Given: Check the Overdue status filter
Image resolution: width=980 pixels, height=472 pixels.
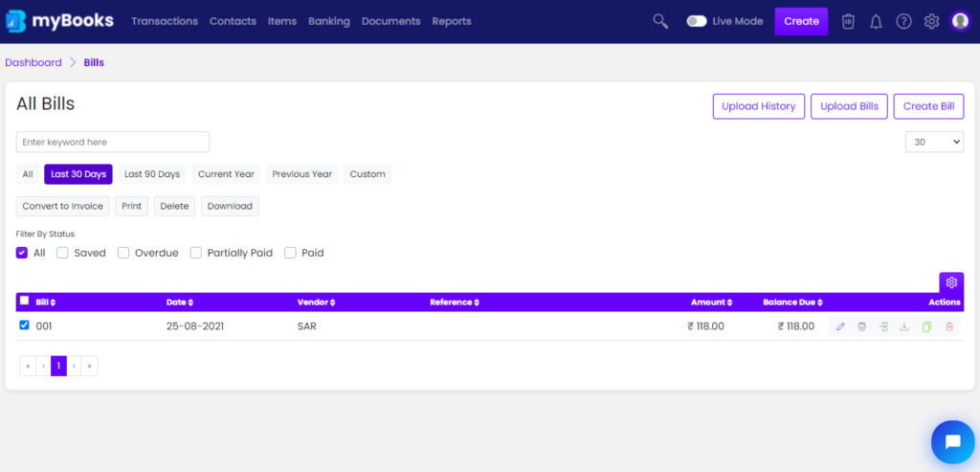Looking at the screenshot, I should [x=123, y=253].
